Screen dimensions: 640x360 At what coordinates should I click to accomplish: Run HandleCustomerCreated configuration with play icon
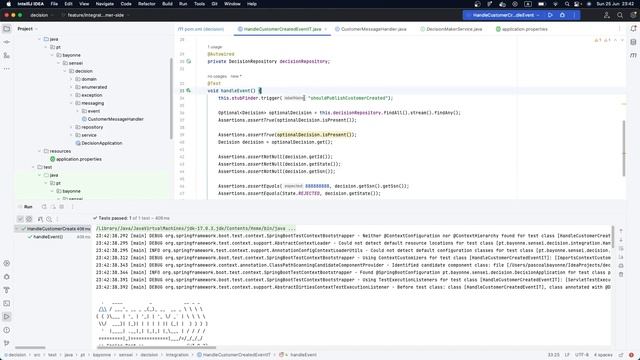[550, 15]
